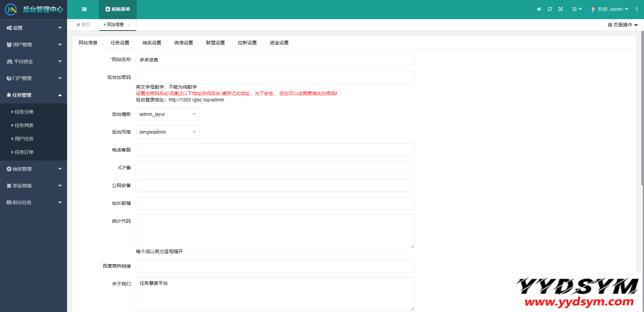The image size is (644, 312).
Task: Toggle fullscreen with the expand icon
Action: coord(560,9)
